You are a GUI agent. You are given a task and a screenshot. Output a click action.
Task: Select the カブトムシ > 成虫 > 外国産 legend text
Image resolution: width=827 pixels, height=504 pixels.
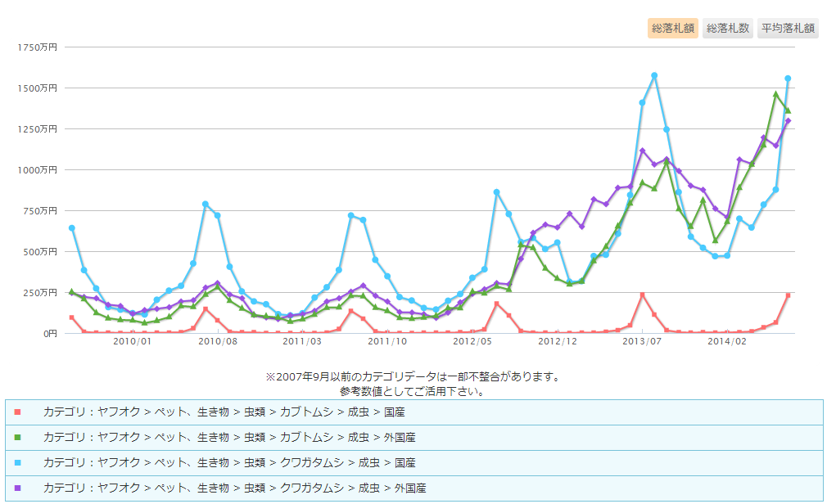pyautogui.click(x=229, y=437)
